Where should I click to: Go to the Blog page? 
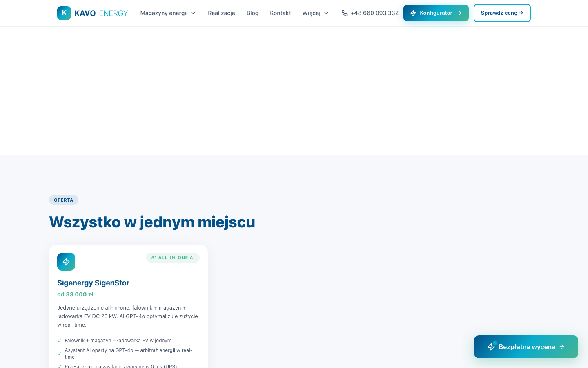coord(252,13)
